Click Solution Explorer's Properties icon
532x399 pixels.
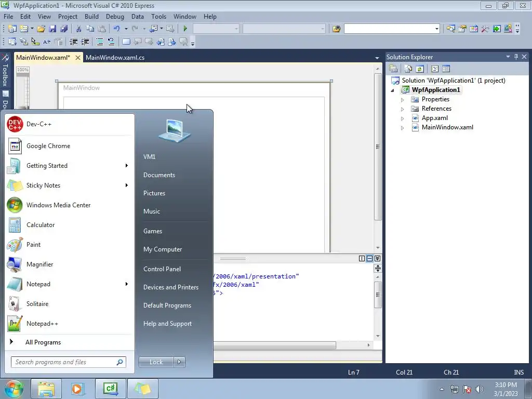pyautogui.click(x=394, y=69)
